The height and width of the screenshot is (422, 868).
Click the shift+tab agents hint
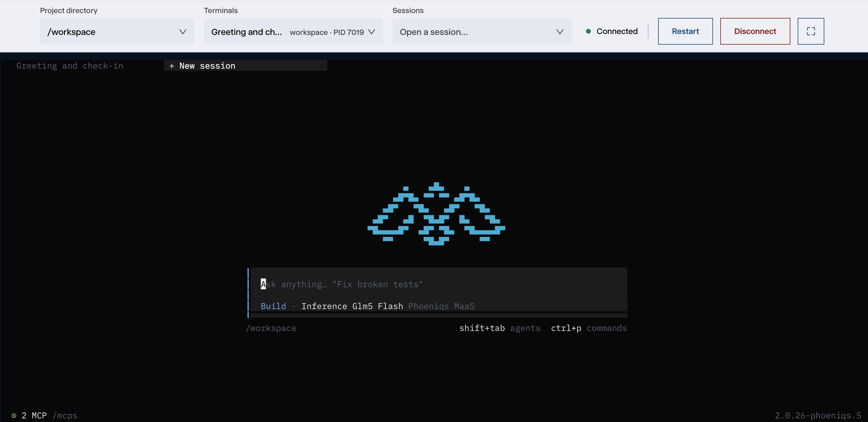500,328
